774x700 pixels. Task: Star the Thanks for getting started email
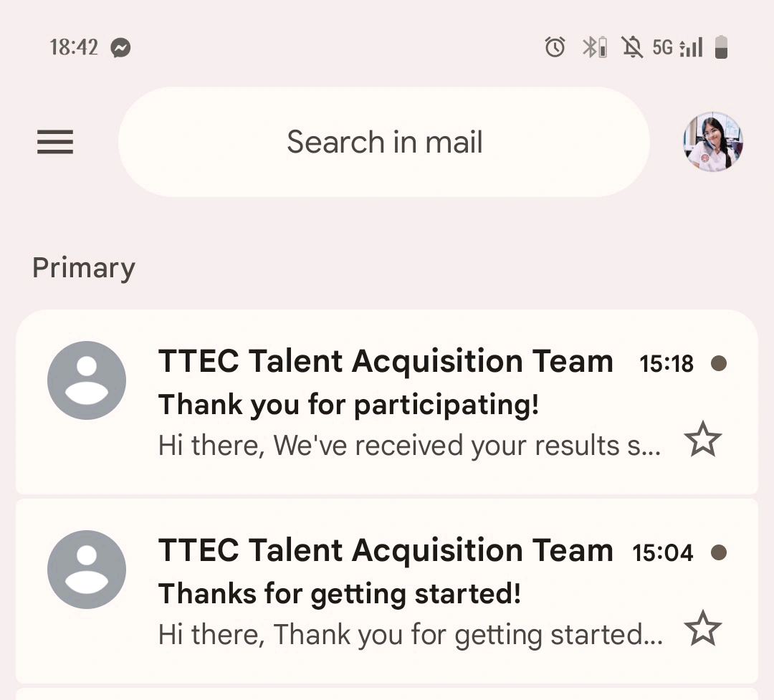(703, 628)
